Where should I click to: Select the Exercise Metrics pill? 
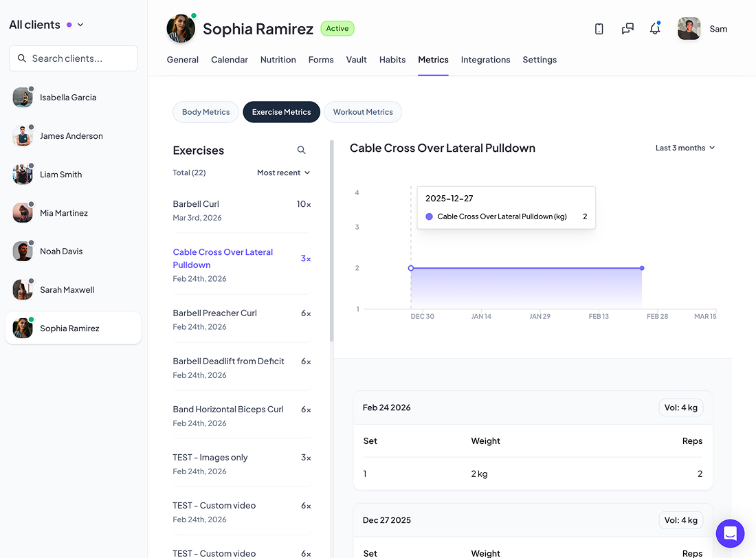(281, 112)
